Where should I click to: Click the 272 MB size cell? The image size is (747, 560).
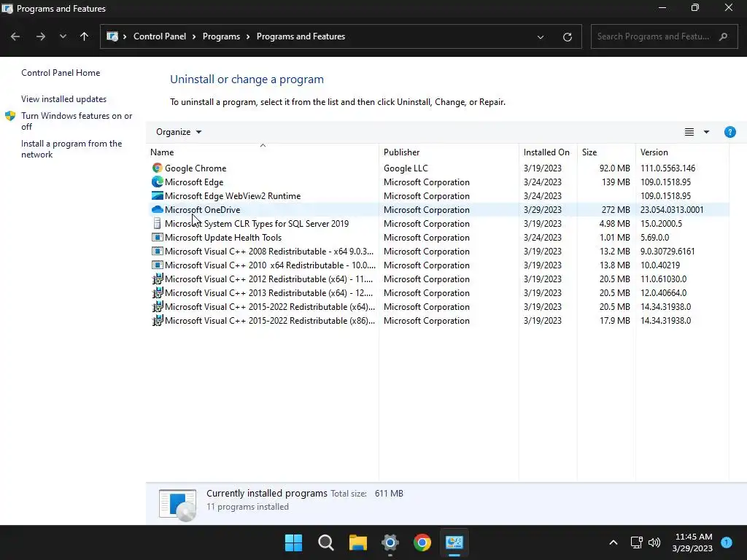(x=616, y=209)
